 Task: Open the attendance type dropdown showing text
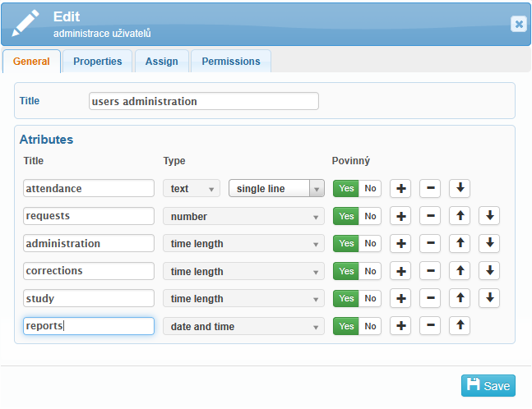(x=191, y=189)
